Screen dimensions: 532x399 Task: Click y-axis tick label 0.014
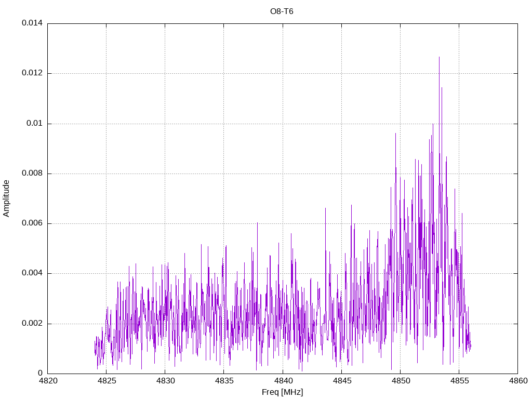coord(32,23)
